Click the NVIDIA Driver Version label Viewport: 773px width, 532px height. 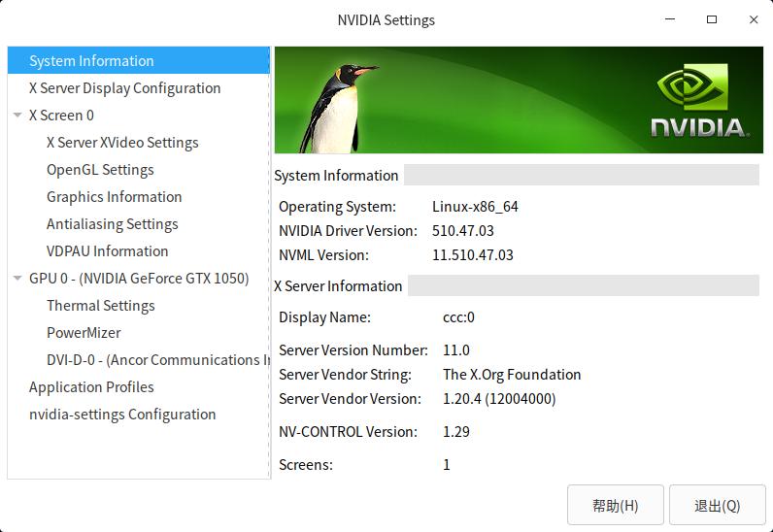pos(348,231)
